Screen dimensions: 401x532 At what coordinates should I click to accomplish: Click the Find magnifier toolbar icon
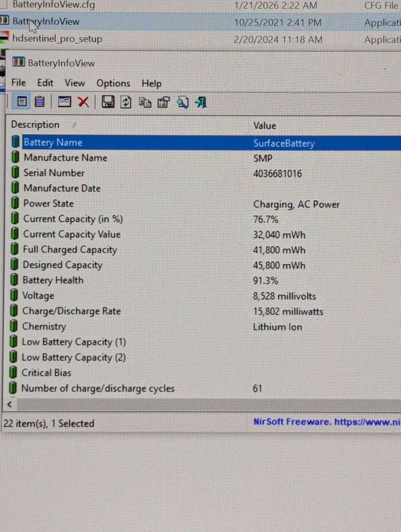click(x=182, y=102)
